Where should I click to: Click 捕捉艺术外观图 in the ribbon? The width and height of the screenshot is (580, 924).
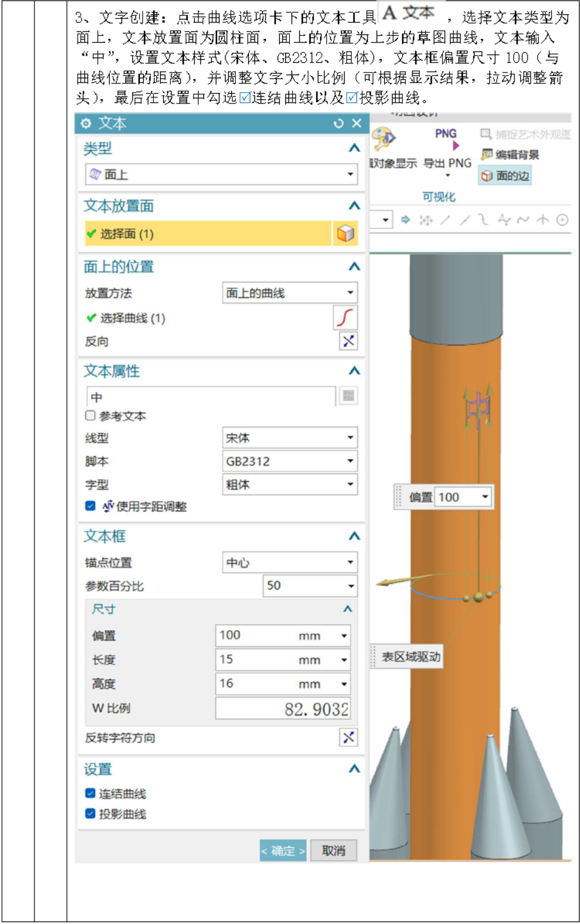(525, 134)
